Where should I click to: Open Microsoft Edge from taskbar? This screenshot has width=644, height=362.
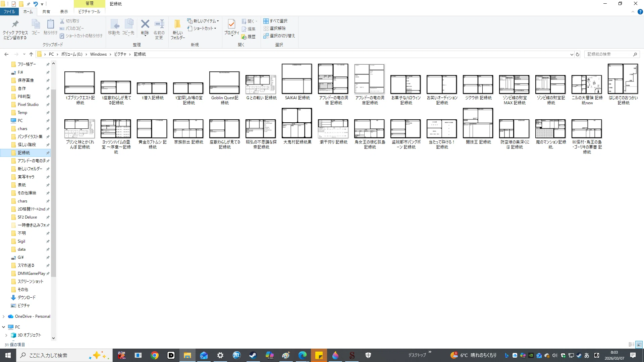click(302, 355)
